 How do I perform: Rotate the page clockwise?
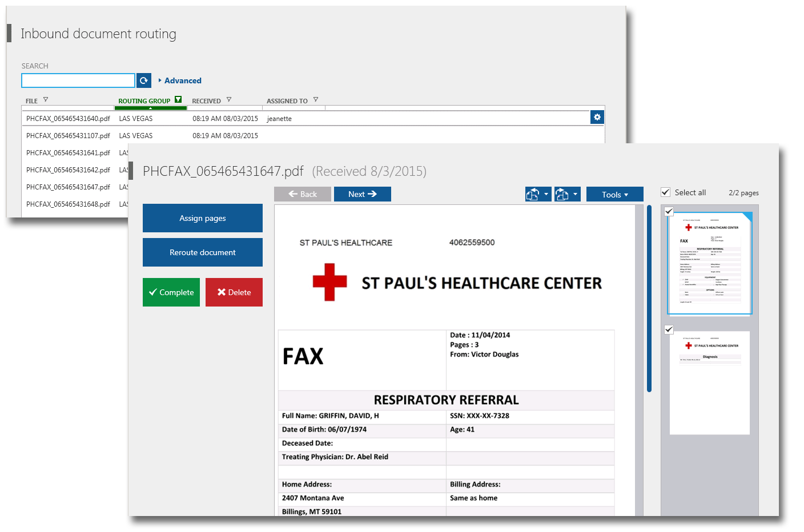coord(562,194)
